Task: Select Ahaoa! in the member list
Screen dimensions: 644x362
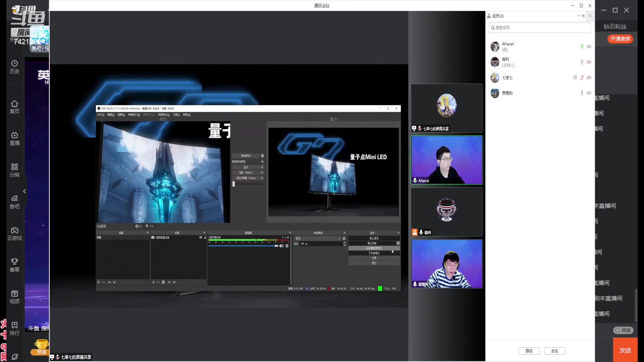Action: pyautogui.click(x=540, y=47)
